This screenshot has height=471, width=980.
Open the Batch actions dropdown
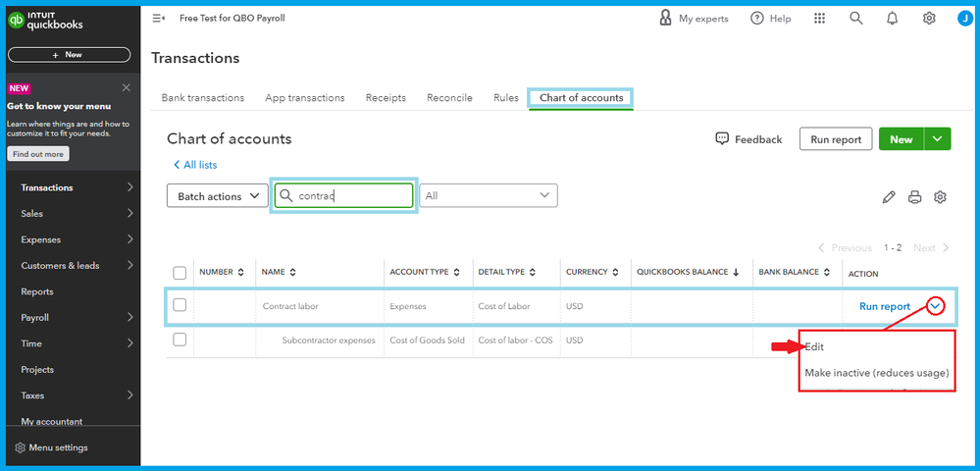[x=217, y=196]
